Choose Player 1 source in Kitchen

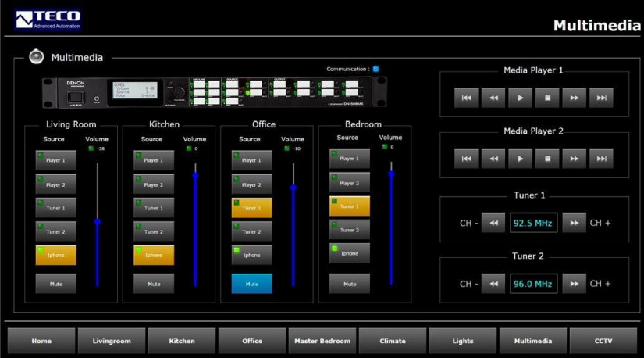coord(154,160)
